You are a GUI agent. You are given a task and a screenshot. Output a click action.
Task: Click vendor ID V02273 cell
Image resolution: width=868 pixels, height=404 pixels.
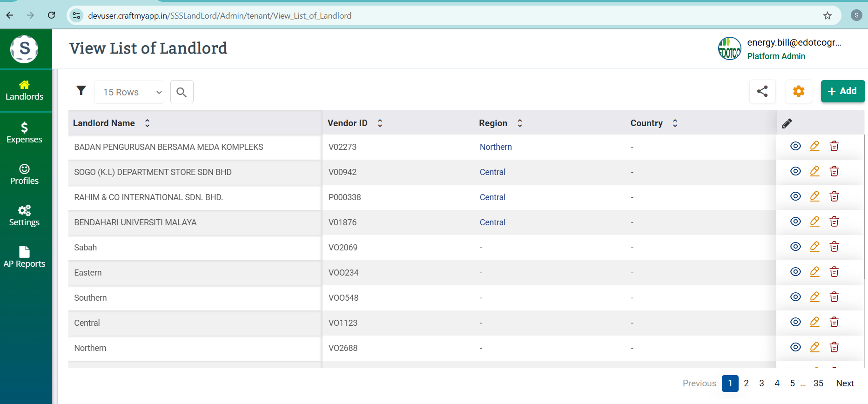click(343, 147)
